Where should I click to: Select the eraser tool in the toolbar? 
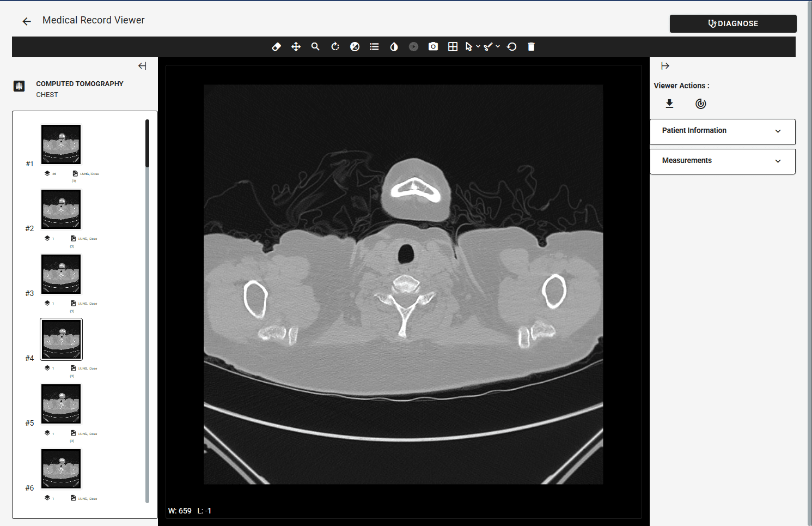[276, 47]
